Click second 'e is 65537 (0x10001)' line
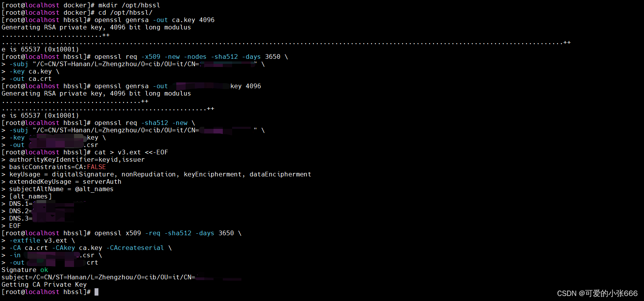The width and height of the screenshot is (644, 301). (x=40, y=116)
